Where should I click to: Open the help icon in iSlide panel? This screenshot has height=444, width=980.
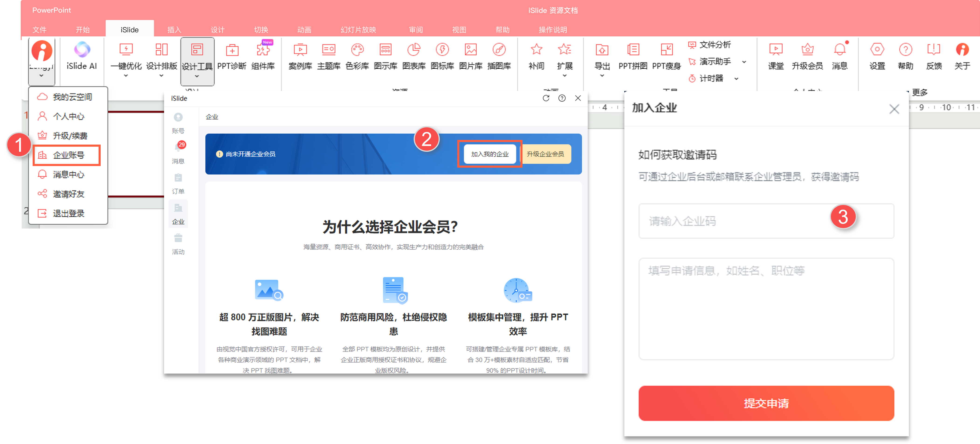point(562,98)
